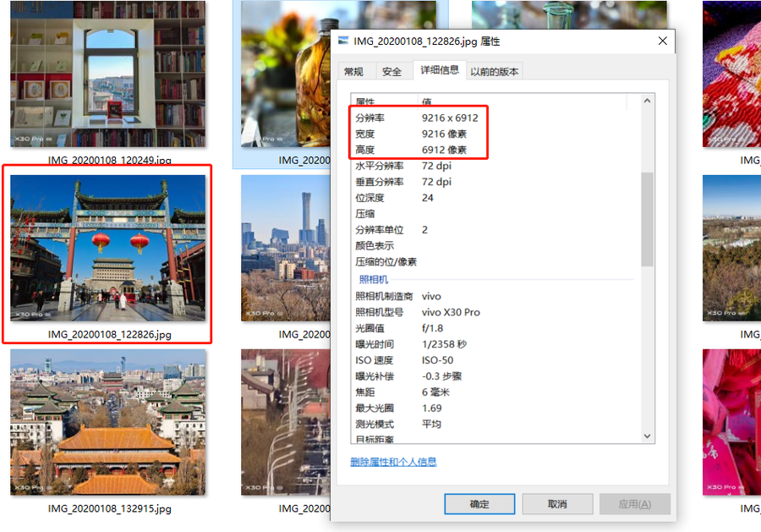Click the 详细信息 tab
Screen dimensions: 761x532
click(x=440, y=71)
